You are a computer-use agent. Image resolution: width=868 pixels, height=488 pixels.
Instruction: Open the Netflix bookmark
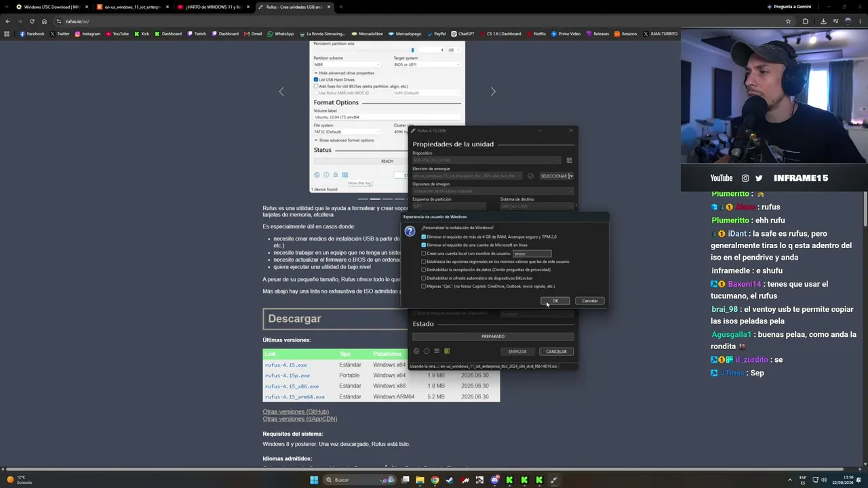(x=536, y=34)
